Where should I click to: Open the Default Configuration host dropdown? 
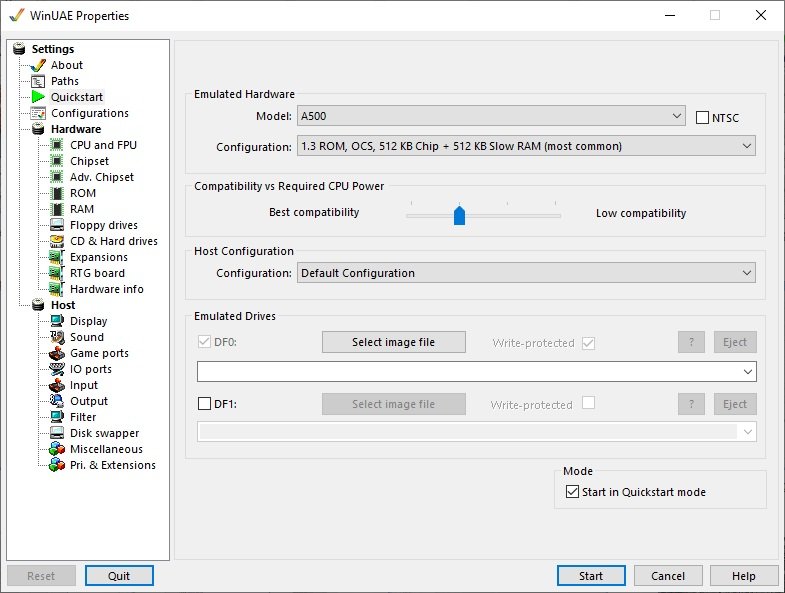coord(526,273)
